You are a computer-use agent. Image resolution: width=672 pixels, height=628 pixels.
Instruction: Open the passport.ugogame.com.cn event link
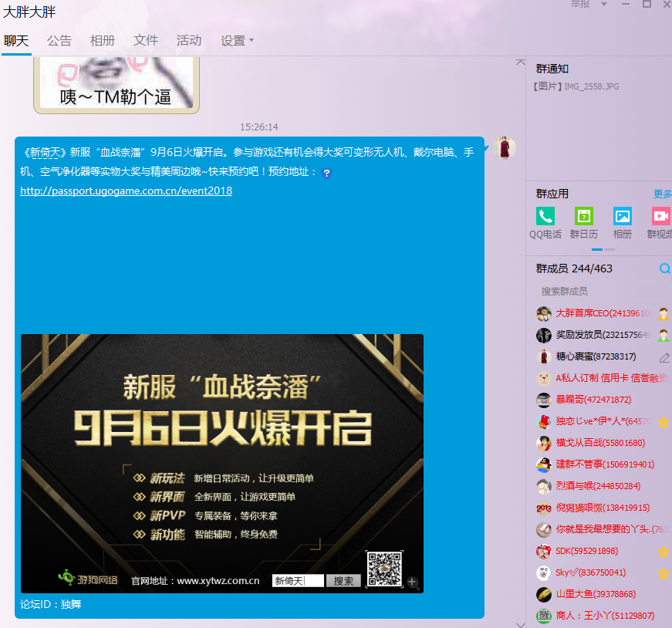(x=126, y=191)
